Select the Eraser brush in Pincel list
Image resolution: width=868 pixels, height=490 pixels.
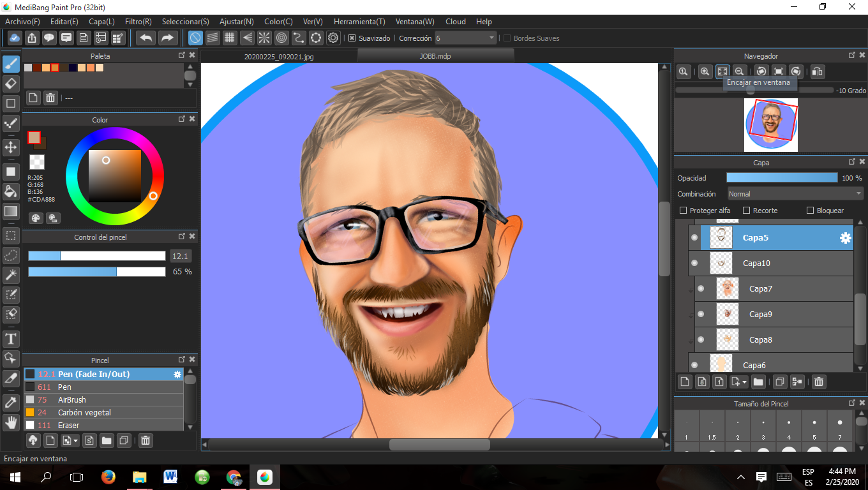click(104, 426)
